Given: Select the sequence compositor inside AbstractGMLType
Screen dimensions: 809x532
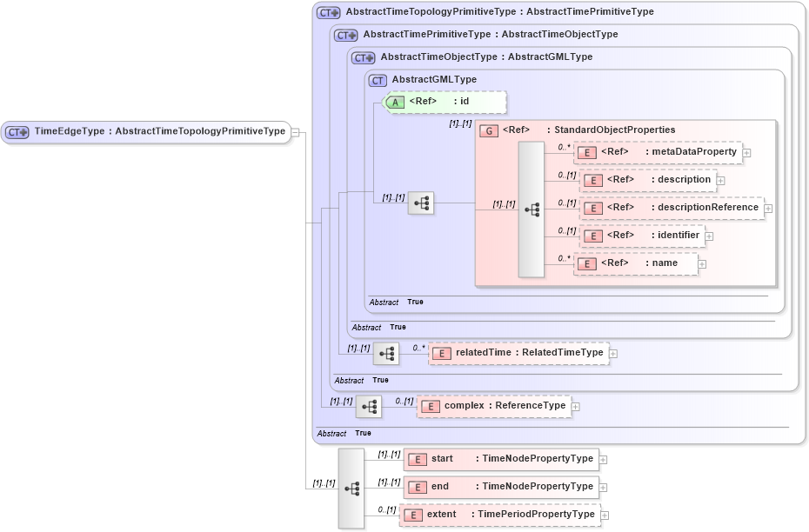Looking at the screenshot, I should (421, 203).
